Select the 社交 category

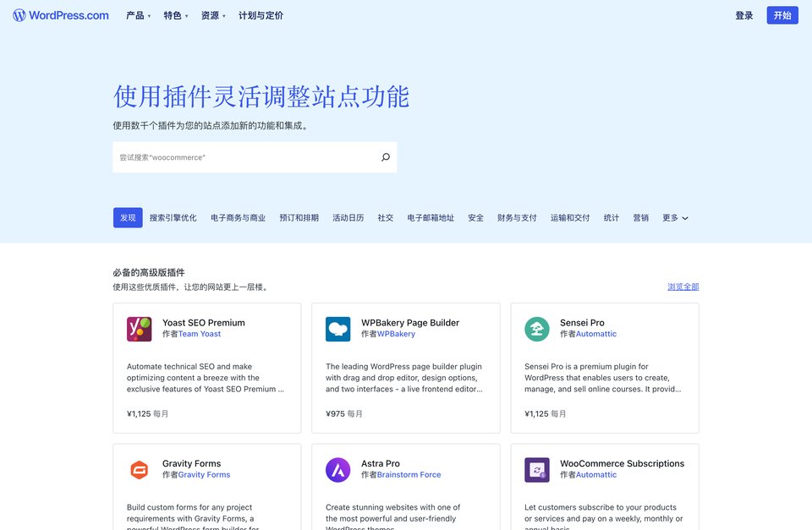[386, 218]
